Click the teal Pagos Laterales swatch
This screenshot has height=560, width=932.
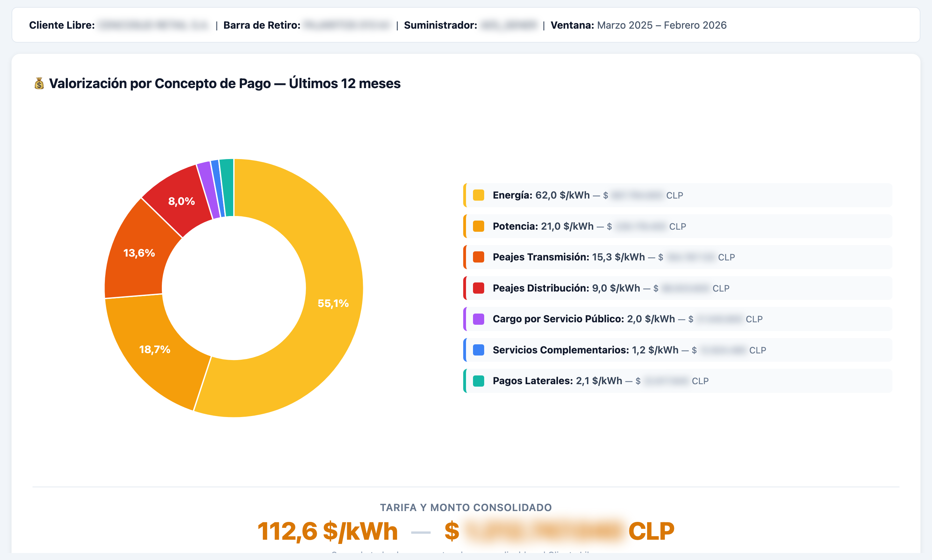point(479,381)
